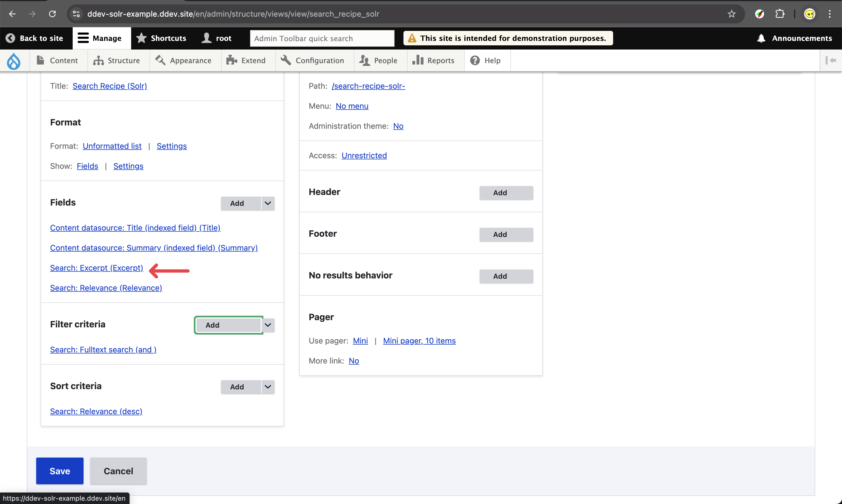Open the Structure admin menu
Screen dimensions: 842x504
click(x=117, y=60)
